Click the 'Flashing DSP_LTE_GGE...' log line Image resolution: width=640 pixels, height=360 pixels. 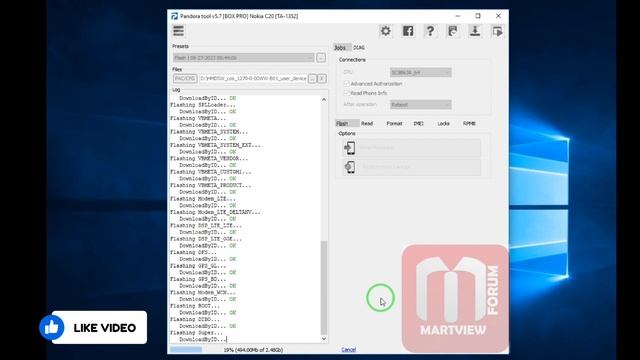206,239
